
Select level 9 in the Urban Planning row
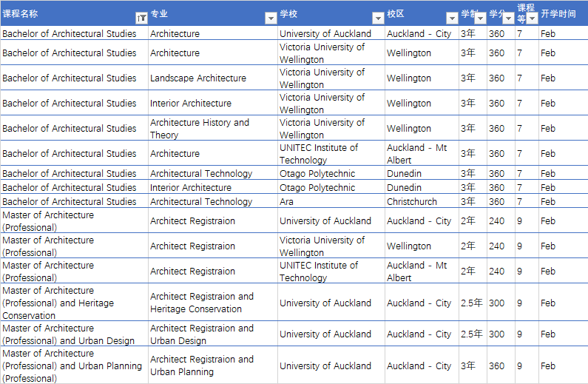(519, 366)
